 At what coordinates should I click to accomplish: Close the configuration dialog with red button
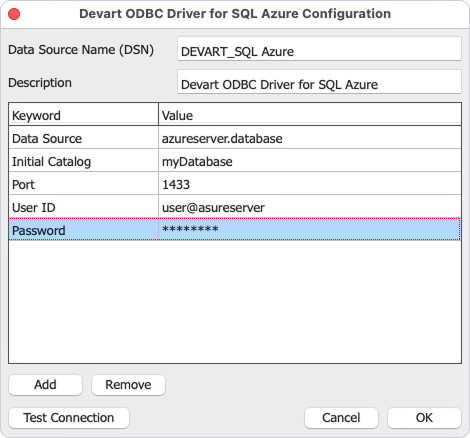click(x=14, y=14)
